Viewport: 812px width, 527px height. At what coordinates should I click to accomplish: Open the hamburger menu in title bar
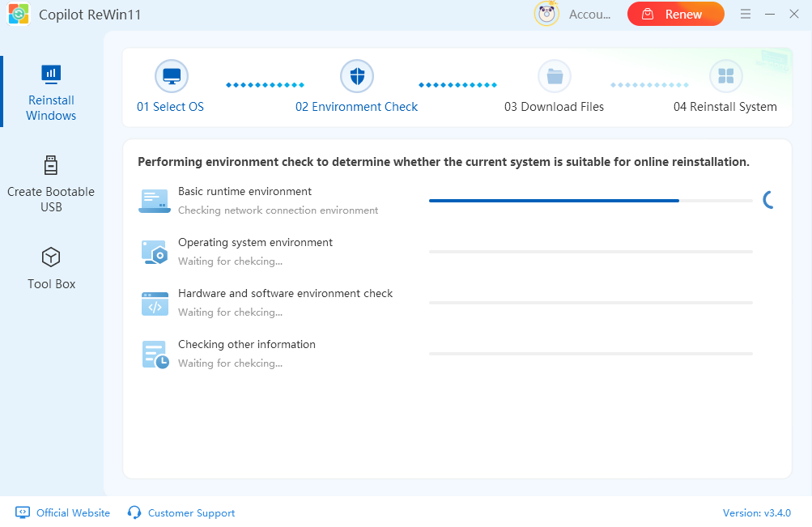tap(746, 14)
